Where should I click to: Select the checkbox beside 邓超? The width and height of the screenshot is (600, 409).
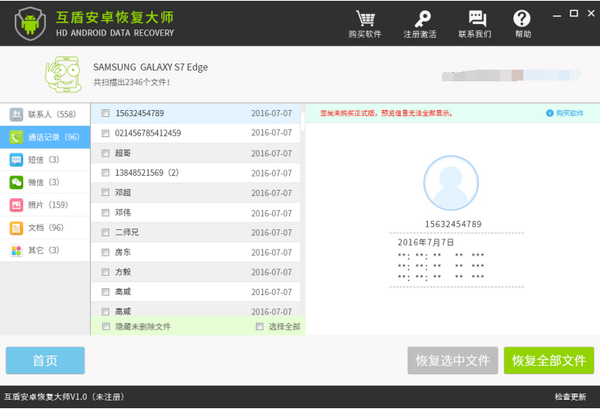(x=105, y=192)
